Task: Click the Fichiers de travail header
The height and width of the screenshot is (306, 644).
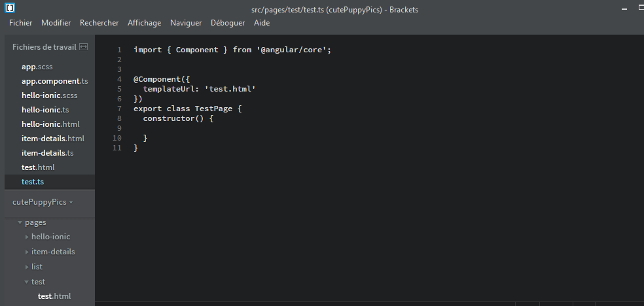Action: 45,47
